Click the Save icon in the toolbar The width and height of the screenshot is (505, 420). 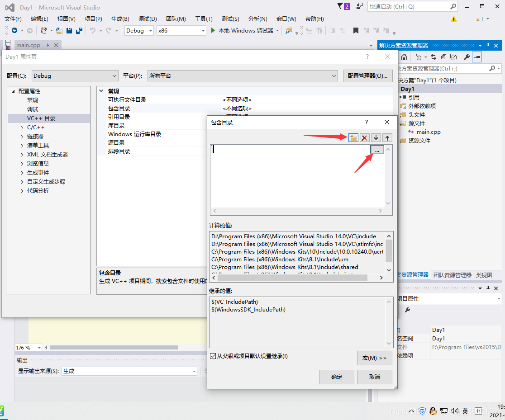[x=69, y=30]
